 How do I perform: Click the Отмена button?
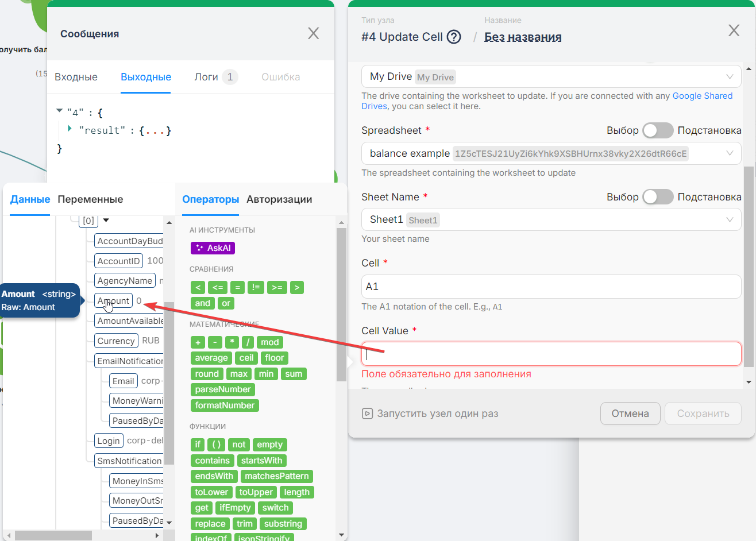(630, 414)
